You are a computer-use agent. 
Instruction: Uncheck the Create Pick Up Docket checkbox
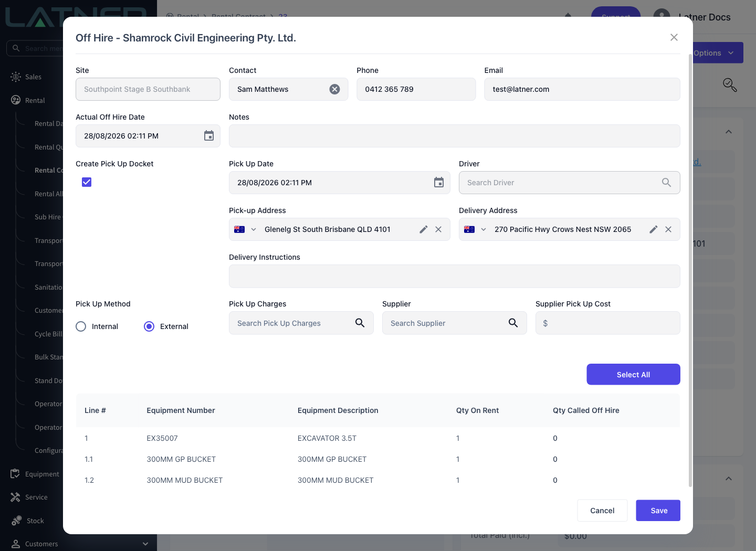click(x=87, y=182)
